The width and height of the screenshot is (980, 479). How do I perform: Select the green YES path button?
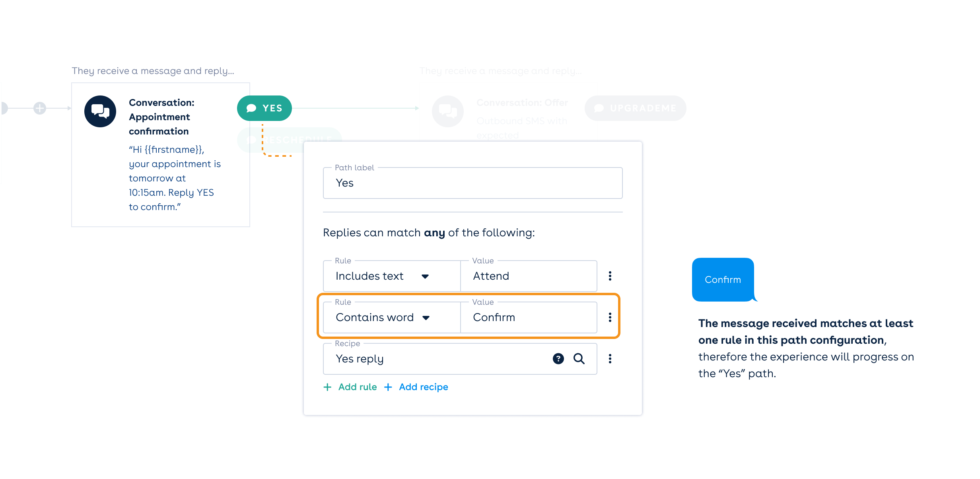[x=264, y=108]
